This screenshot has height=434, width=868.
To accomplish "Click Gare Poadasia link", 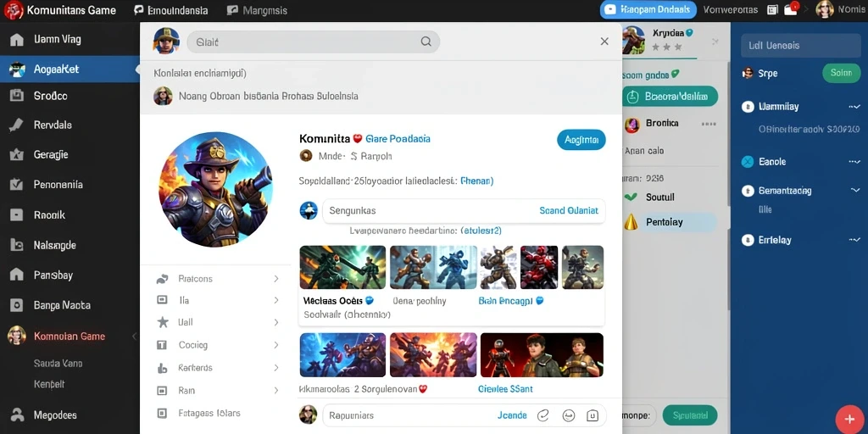I will [398, 139].
